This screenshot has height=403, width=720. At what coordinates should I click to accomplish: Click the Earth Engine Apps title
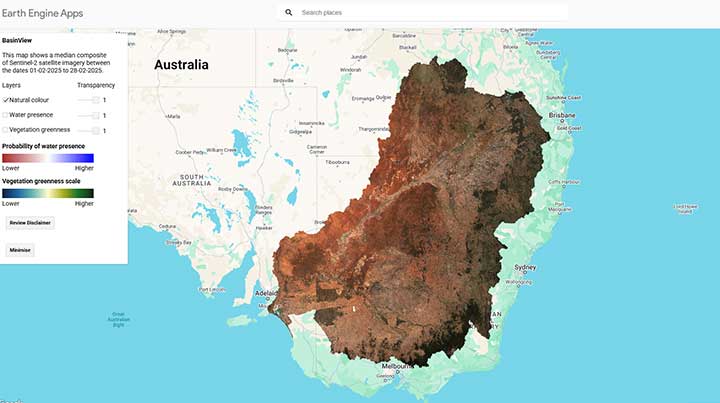coord(42,13)
